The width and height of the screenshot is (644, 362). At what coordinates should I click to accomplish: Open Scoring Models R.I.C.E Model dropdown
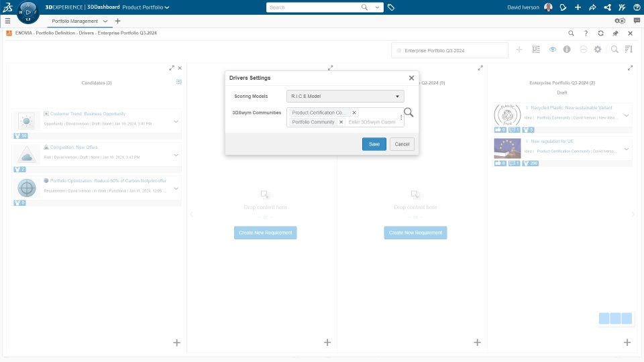click(x=345, y=96)
